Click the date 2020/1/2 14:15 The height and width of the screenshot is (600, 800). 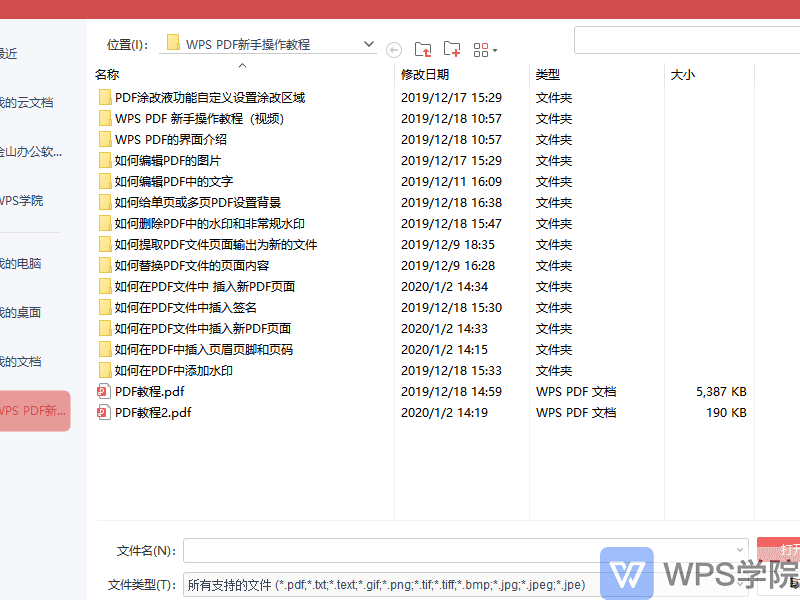click(x=444, y=350)
